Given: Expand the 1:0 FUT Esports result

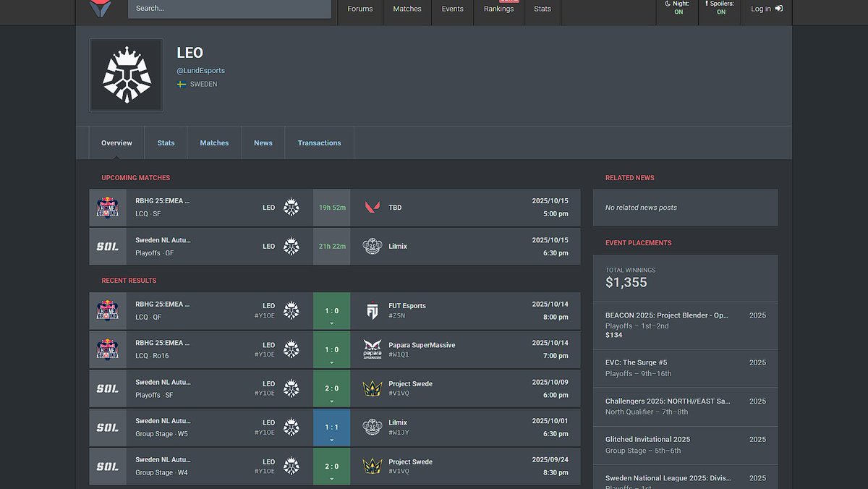Looking at the screenshot, I should pyautogui.click(x=331, y=311).
